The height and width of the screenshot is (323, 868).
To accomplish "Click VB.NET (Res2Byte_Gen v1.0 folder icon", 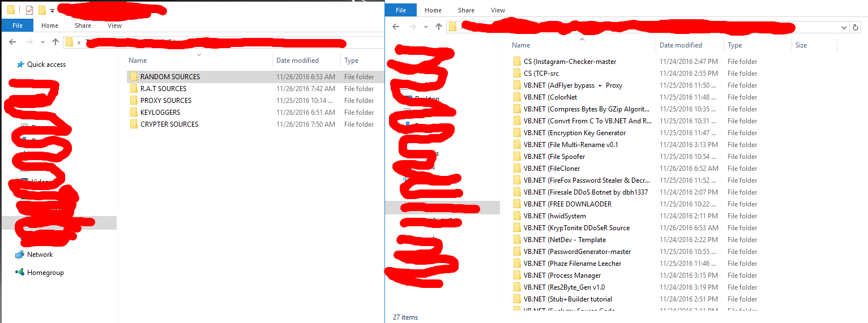I will tap(517, 287).
